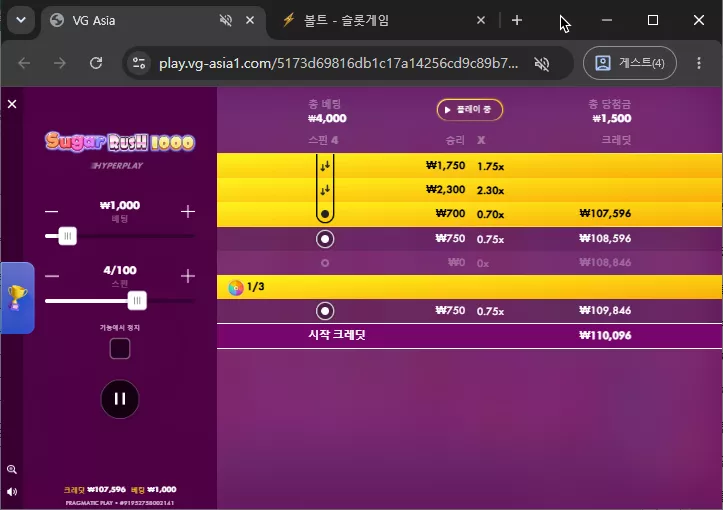
Task: Click the ₩107,596 credit cell in yellow row
Action: (x=605, y=213)
